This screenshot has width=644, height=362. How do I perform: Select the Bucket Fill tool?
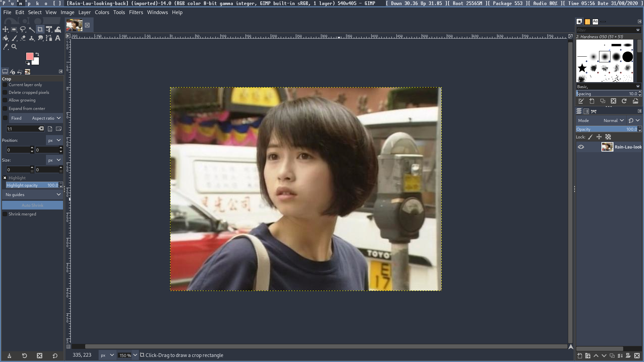[5, 38]
